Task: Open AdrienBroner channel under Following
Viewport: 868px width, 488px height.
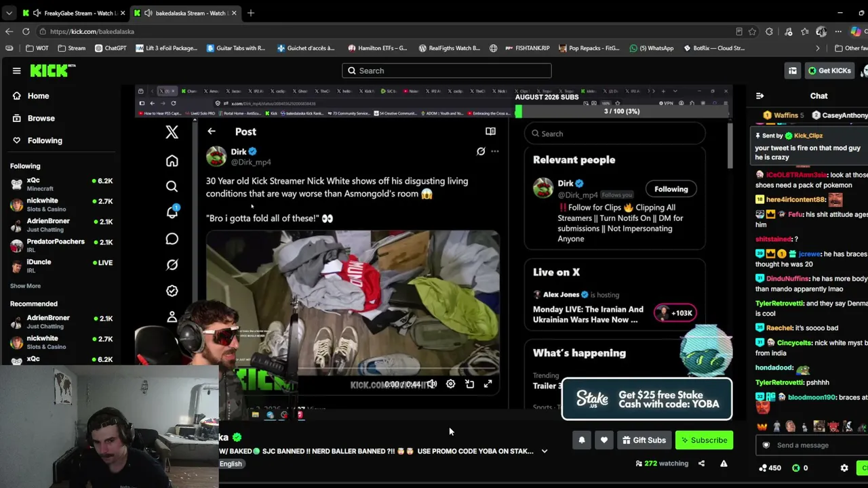Action: [61, 225]
